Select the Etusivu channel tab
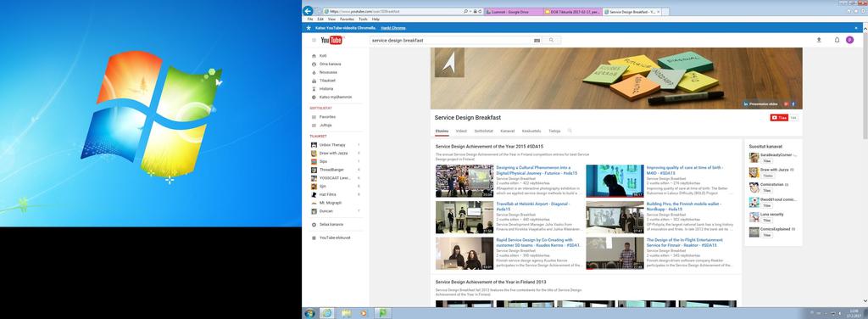This screenshot has height=319, width=868. tap(442, 132)
